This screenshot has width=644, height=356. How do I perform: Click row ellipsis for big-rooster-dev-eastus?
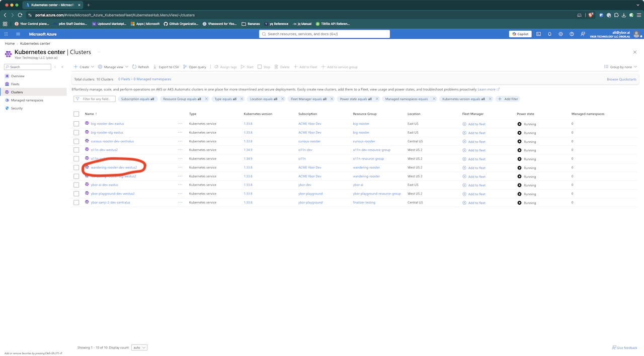[180, 124]
